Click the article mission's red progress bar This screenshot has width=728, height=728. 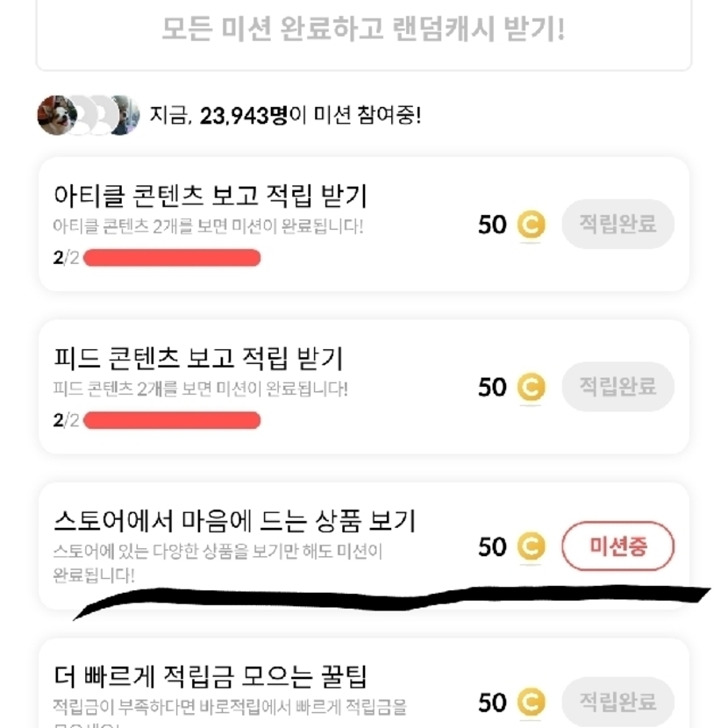[172, 258]
